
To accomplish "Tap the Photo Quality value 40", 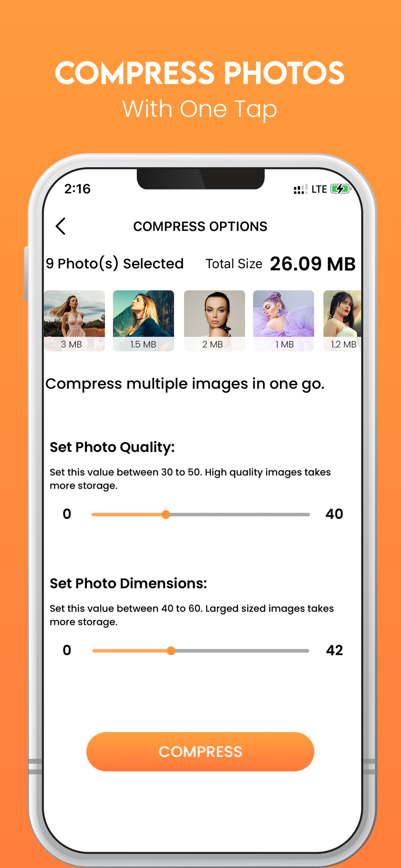I will pyautogui.click(x=334, y=514).
